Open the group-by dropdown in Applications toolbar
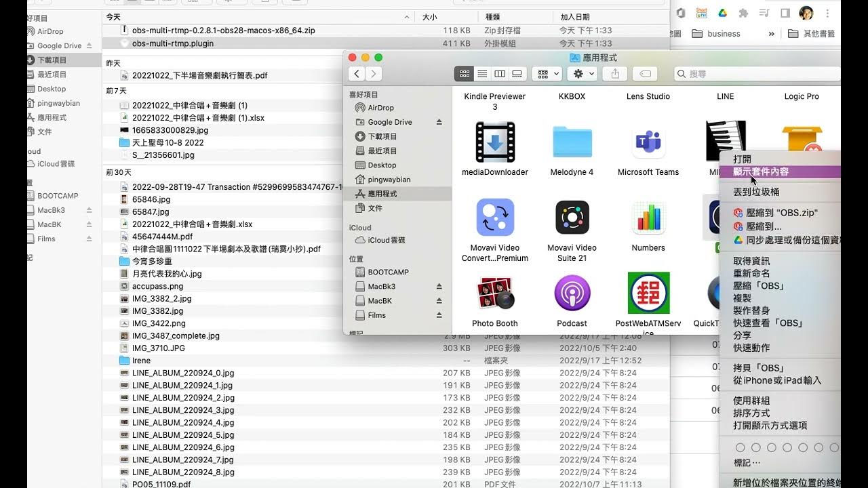Screen dimensions: 868x488 (x=547, y=73)
